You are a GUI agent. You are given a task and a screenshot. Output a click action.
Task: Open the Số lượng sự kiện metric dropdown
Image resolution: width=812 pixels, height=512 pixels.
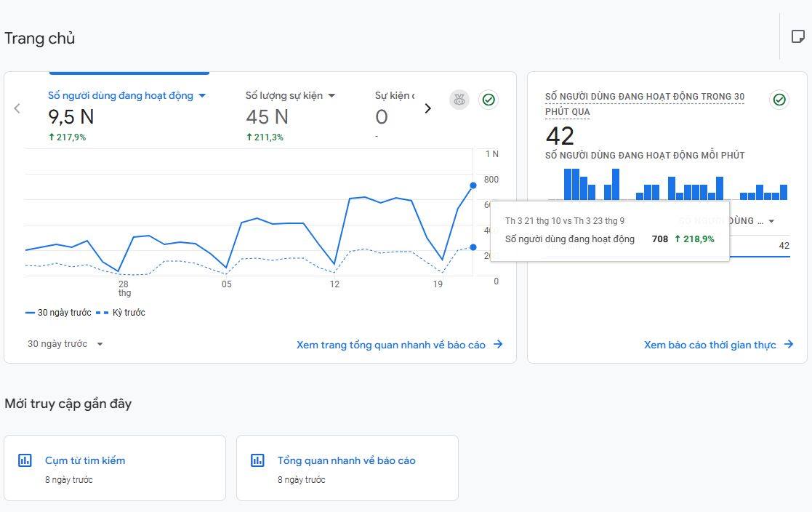click(x=331, y=96)
